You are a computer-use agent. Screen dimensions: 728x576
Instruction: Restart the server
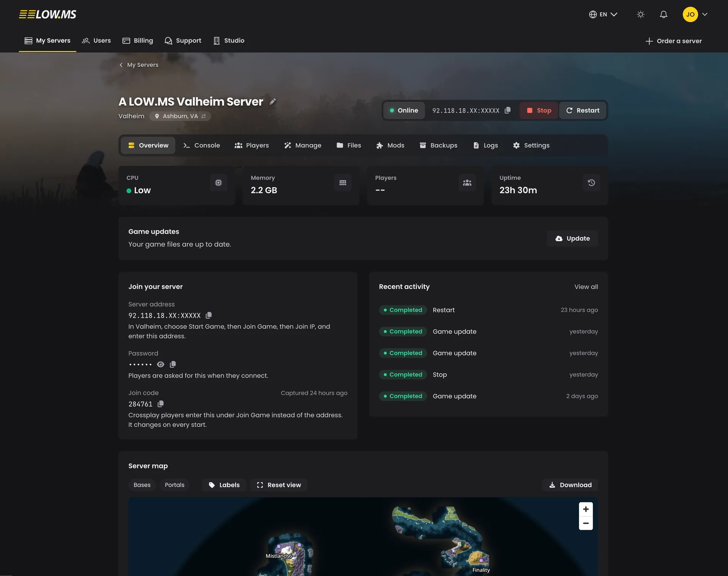pos(582,110)
